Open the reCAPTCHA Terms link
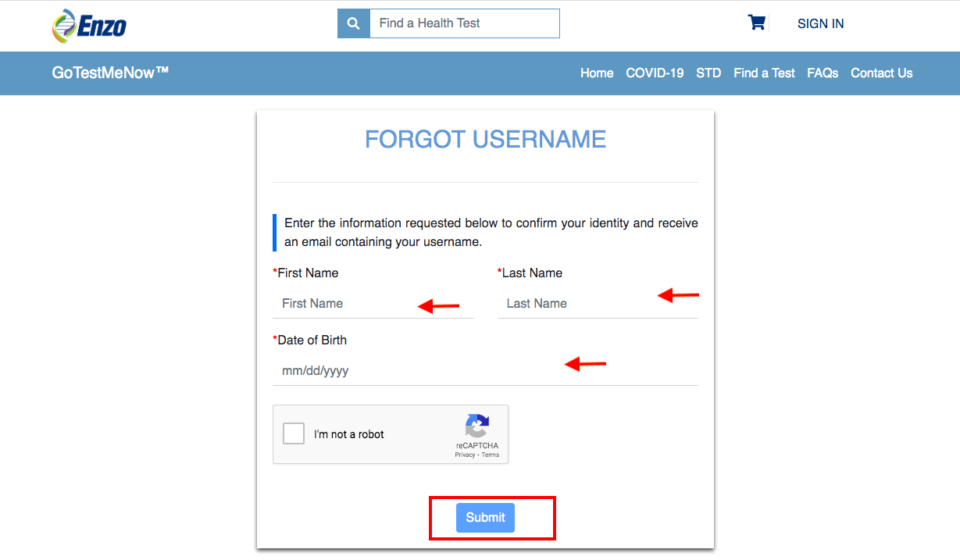The width and height of the screenshot is (960, 560). (491, 455)
